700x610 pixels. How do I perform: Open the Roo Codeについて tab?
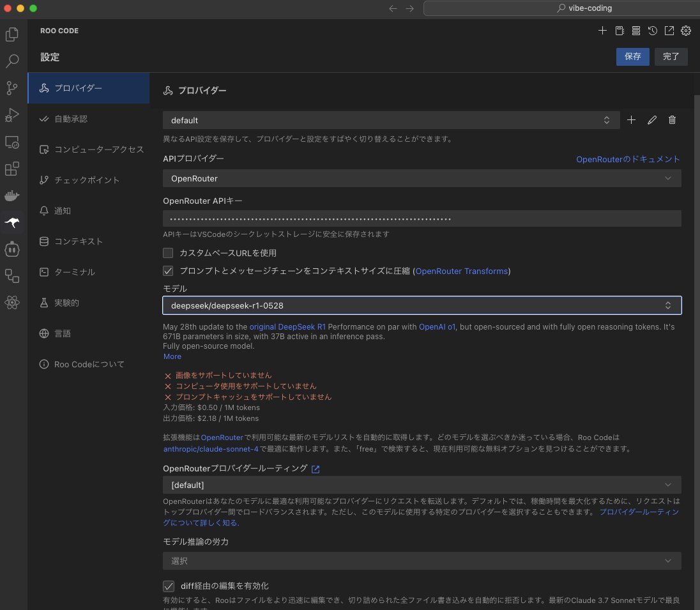tap(89, 364)
